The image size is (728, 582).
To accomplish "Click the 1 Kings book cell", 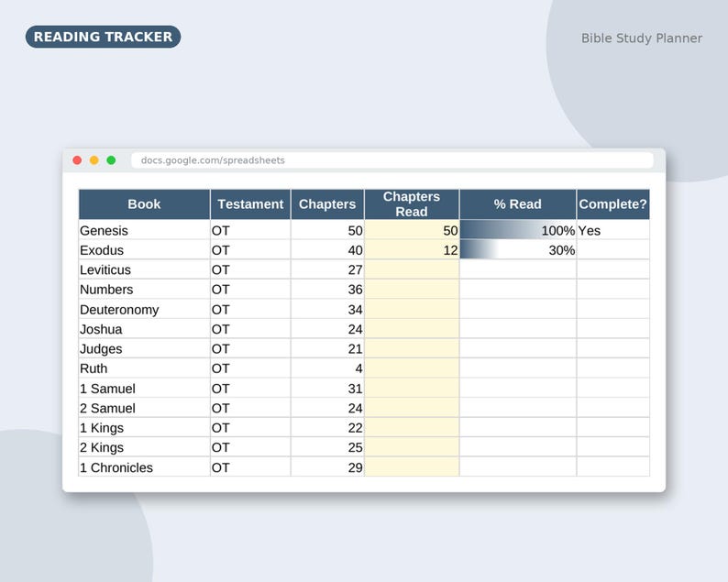I will 144,427.
